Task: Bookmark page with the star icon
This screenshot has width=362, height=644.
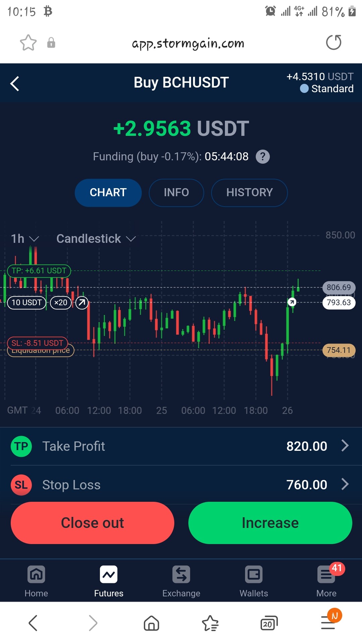Action: (x=28, y=43)
